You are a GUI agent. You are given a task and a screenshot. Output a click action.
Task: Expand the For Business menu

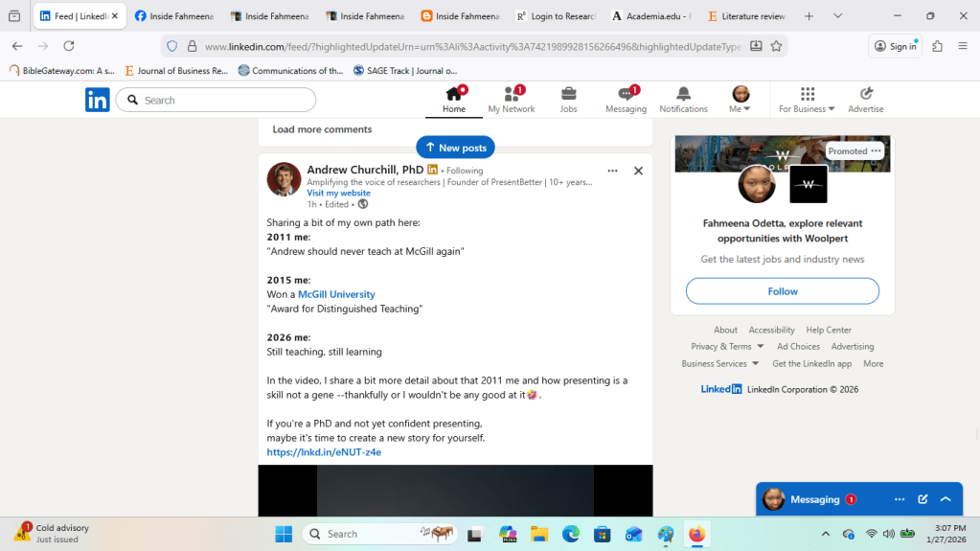(807, 100)
